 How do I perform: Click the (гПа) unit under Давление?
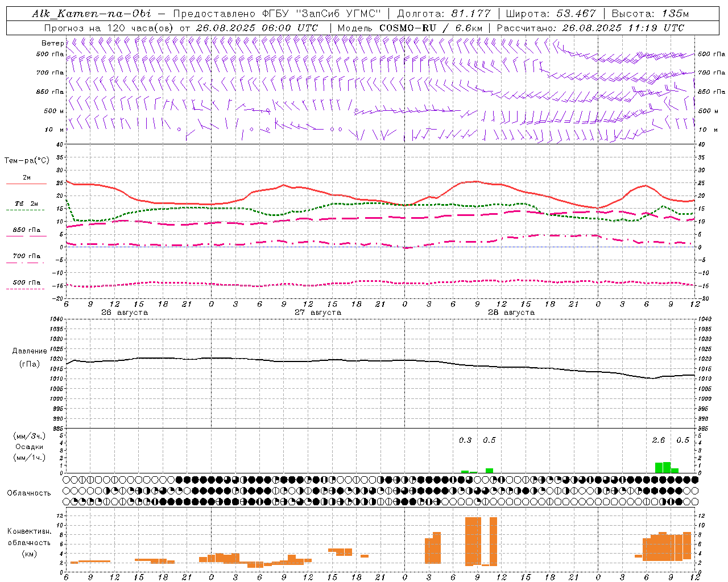29,364
